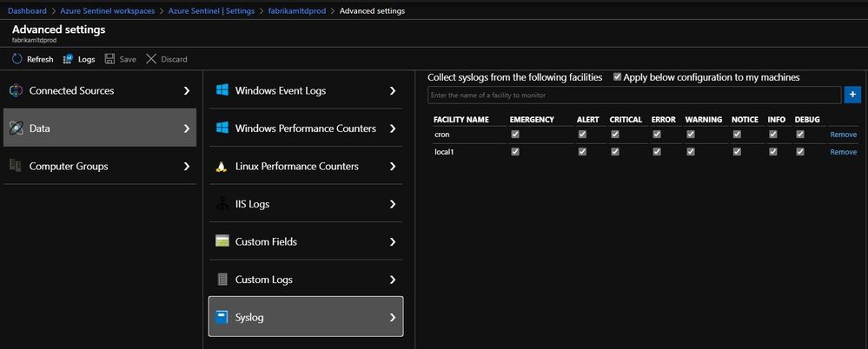Add facility with the plus button
Screen dimensions: 868x349
coord(852,95)
